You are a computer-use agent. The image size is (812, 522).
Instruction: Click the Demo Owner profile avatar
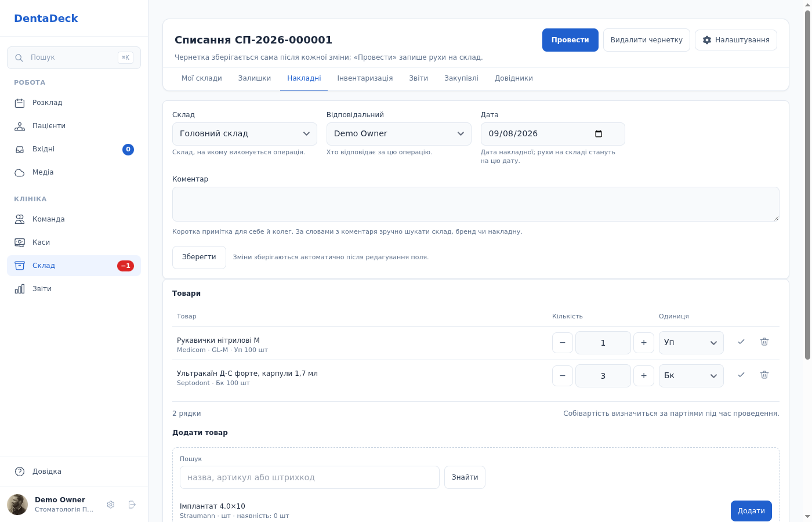pyautogui.click(x=17, y=505)
